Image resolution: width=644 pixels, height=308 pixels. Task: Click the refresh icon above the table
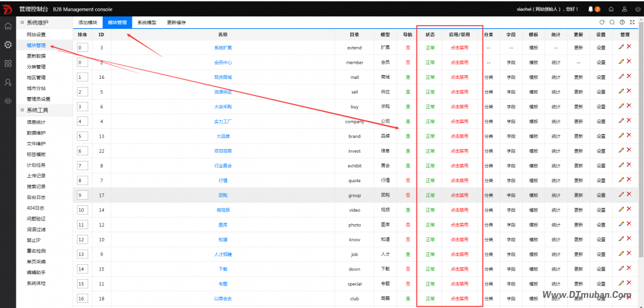click(x=603, y=23)
